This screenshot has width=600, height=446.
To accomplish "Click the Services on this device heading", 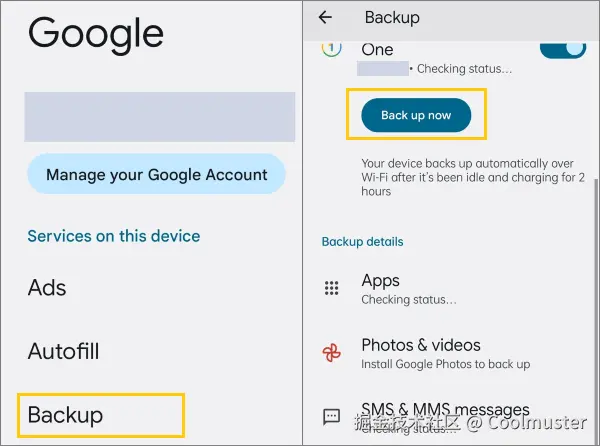I will (x=114, y=236).
